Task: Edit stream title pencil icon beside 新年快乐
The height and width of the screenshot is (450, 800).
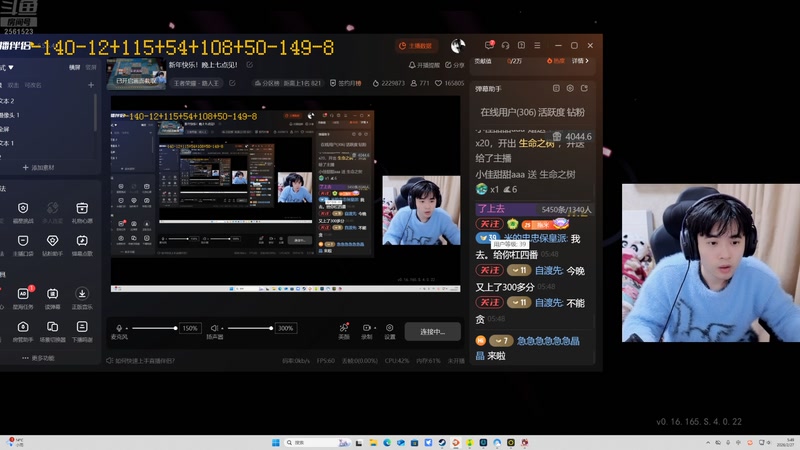Action: pos(249,65)
